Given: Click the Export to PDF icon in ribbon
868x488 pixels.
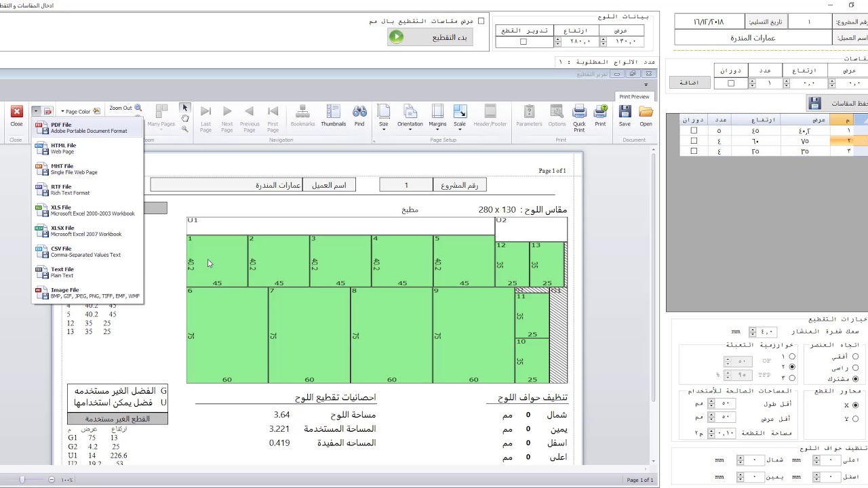Looking at the screenshot, I should [47, 111].
